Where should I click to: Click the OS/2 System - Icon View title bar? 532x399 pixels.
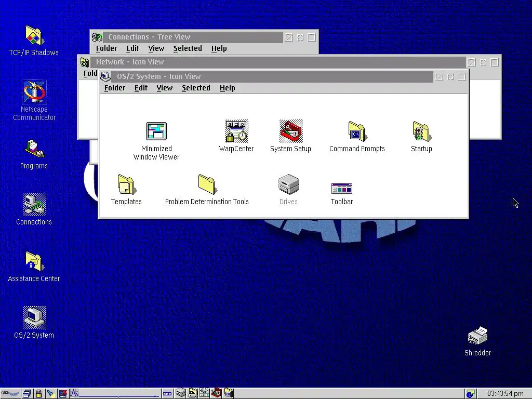coord(272,77)
